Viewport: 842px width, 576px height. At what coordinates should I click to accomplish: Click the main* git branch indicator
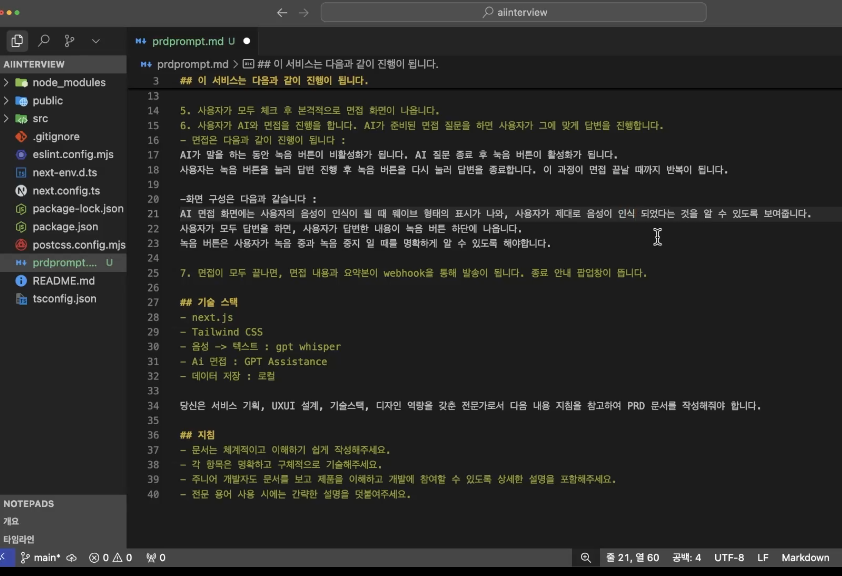pos(40,558)
